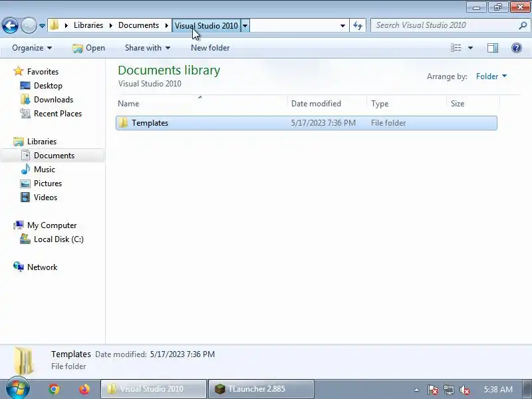Sort by the Type column header
The image size is (532, 399).
point(407,104)
